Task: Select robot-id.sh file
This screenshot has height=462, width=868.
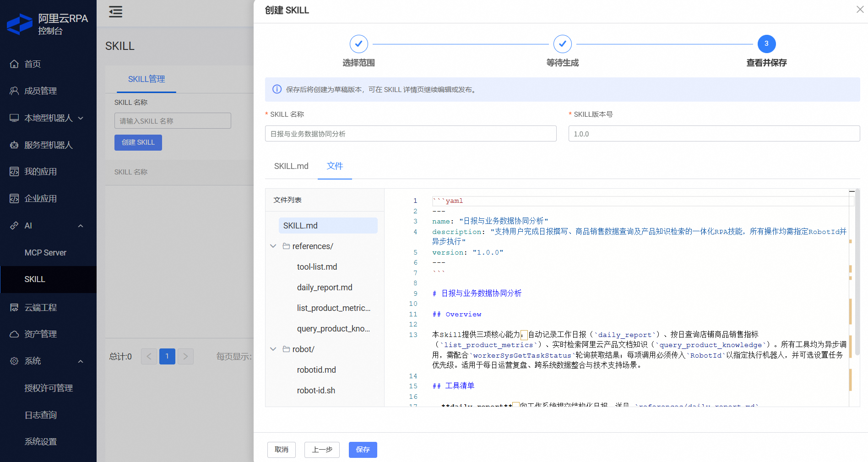Action: 316,391
